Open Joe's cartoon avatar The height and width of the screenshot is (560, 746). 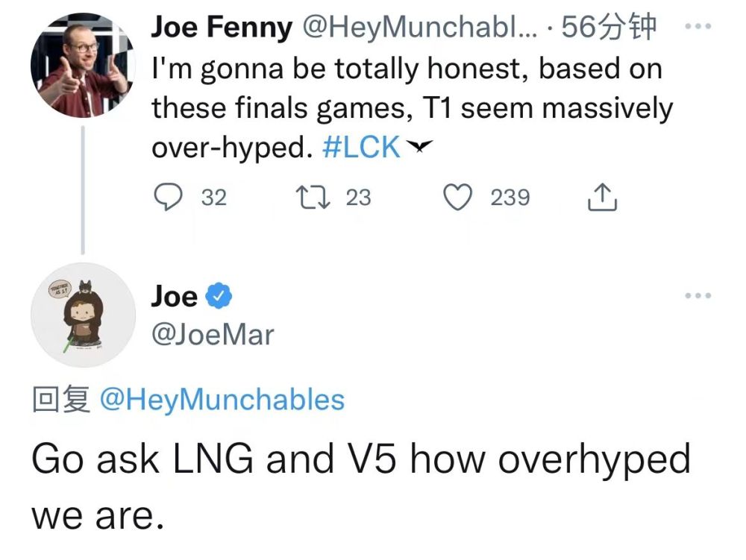point(82,315)
